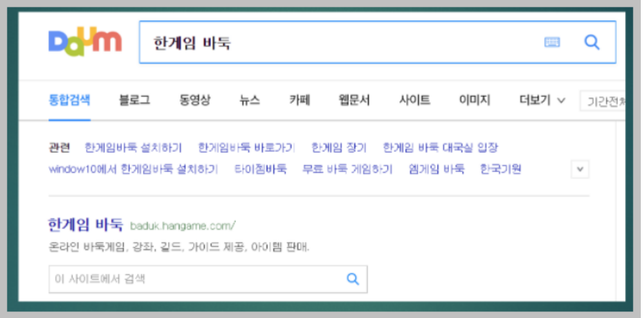
Task: Open related link 한게임바둑 바로가기
Action: pyautogui.click(x=246, y=148)
